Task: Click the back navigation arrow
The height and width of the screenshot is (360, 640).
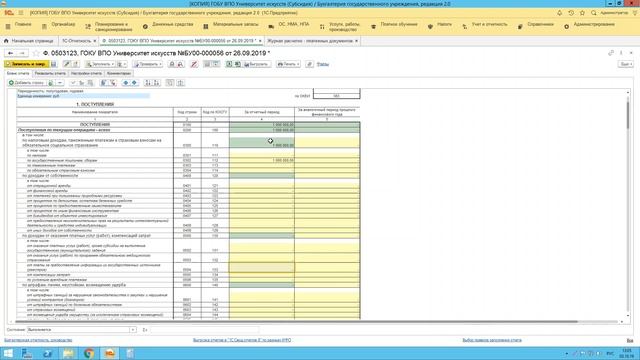Action: [x=11, y=53]
